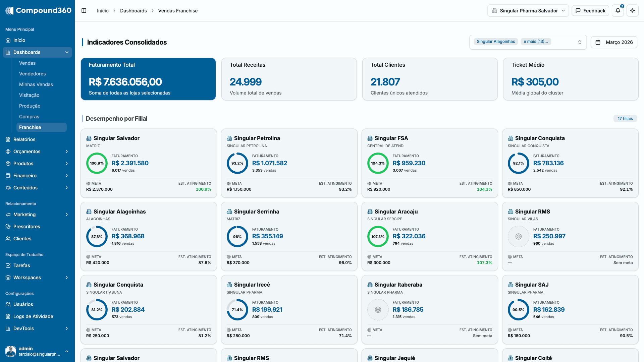Open the Faturamento Total card
Viewport: 644px width, 362px height.
(148, 79)
